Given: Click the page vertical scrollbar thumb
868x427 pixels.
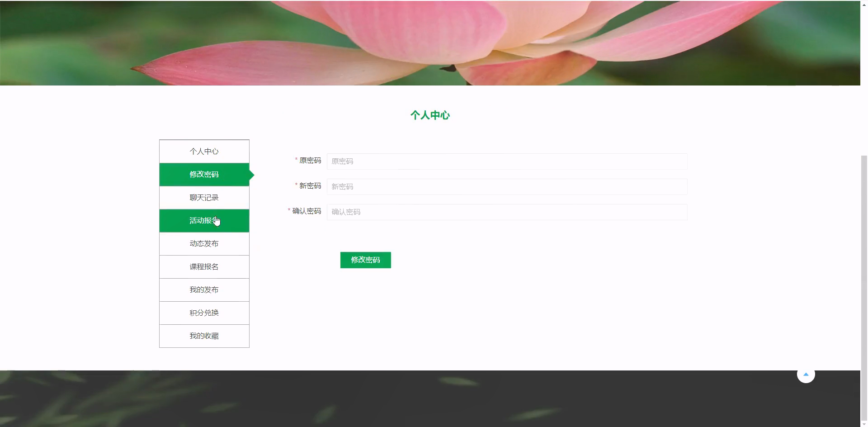Looking at the screenshot, I should click(864, 287).
